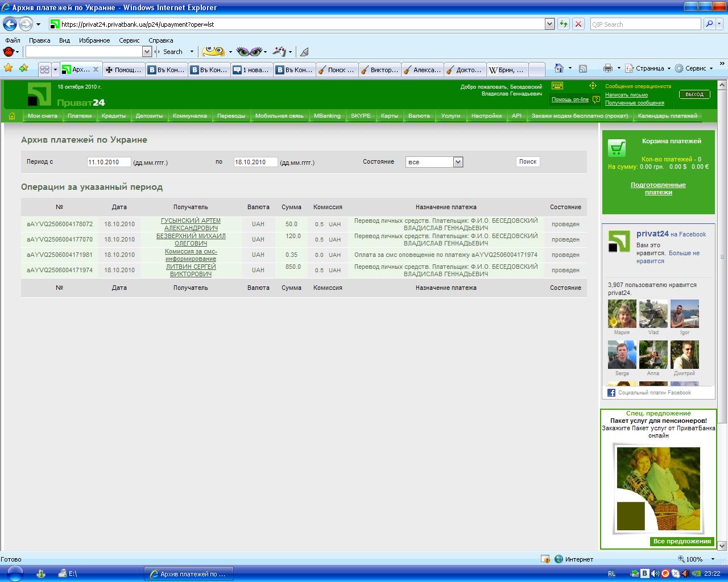Click the Поиск search button
728x582 pixels.
point(528,161)
